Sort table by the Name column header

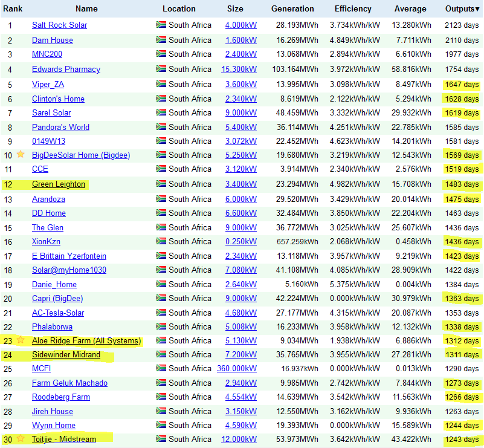86,8
